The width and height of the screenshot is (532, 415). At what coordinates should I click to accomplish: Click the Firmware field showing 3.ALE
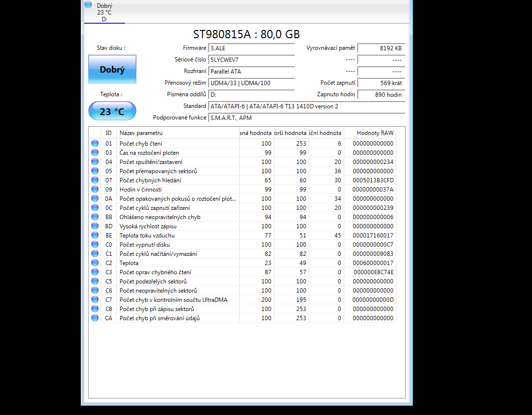[x=251, y=48]
